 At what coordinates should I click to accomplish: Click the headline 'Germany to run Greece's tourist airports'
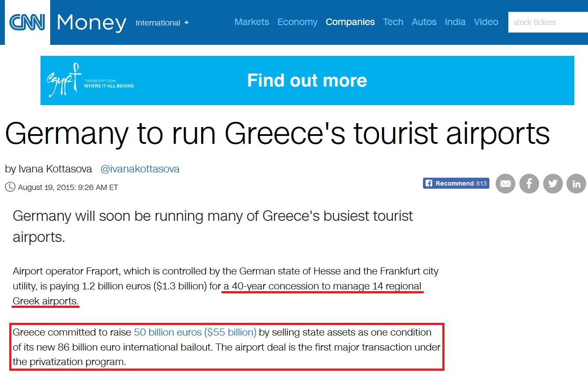[277, 133]
